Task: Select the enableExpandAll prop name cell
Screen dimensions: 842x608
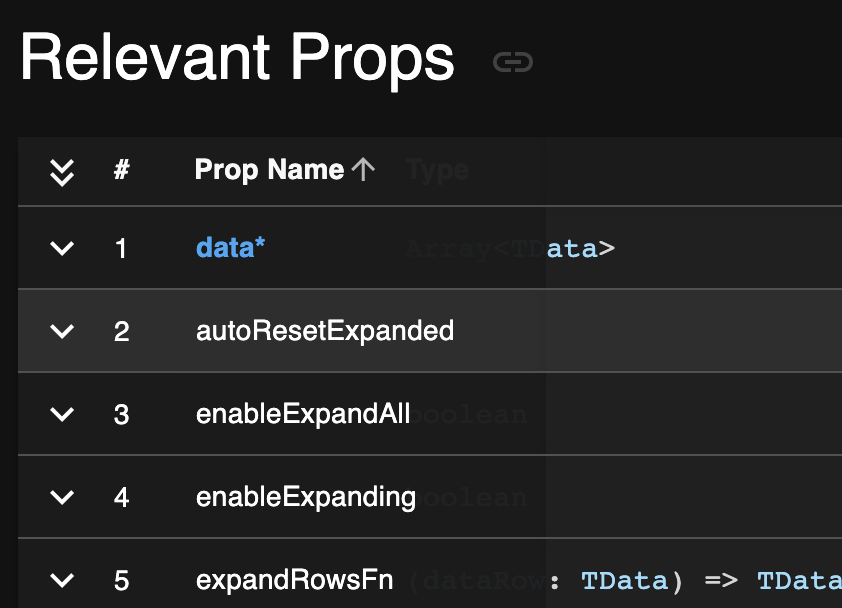Action: [x=303, y=414]
